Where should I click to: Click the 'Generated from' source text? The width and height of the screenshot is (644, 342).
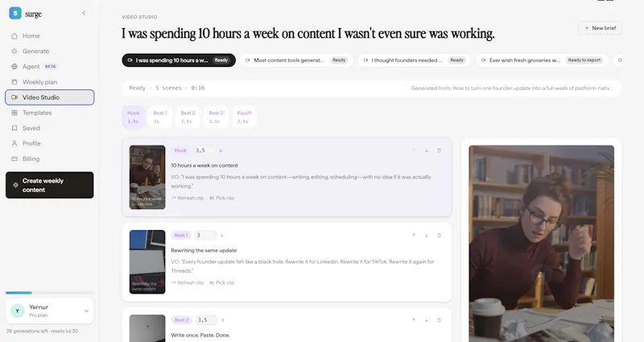512,89
